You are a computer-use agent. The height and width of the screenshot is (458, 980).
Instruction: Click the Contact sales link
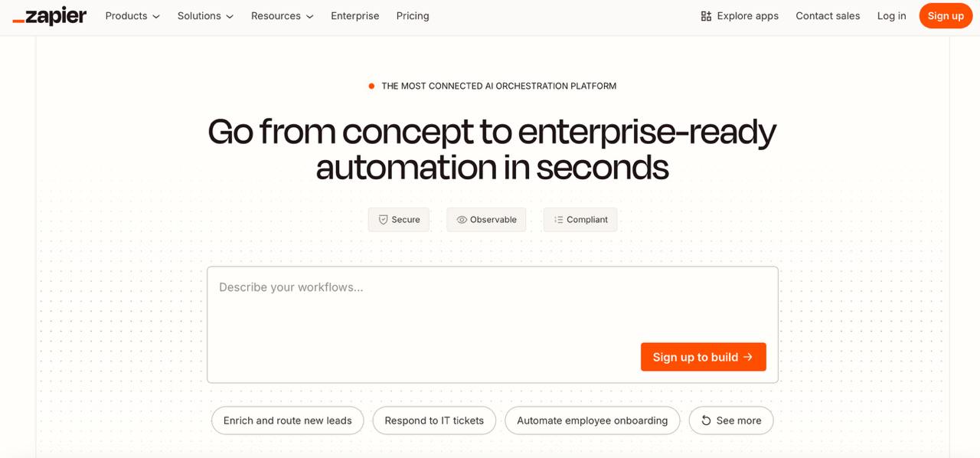[828, 16]
